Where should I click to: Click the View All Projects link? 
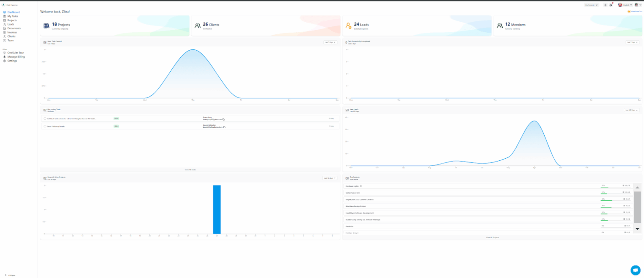(x=492, y=237)
